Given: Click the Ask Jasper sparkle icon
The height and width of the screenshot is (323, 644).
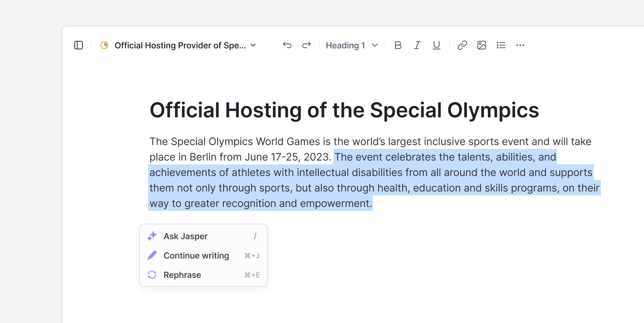Looking at the screenshot, I should [152, 236].
